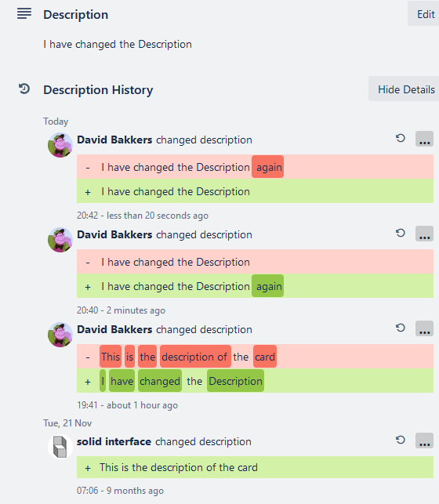
Task: Click the Description History clock icon
Action: [24, 89]
